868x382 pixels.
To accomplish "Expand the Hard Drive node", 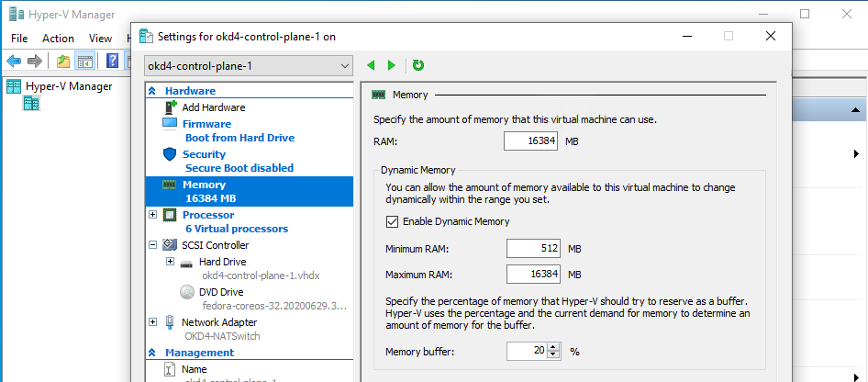I will click(x=170, y=262).
